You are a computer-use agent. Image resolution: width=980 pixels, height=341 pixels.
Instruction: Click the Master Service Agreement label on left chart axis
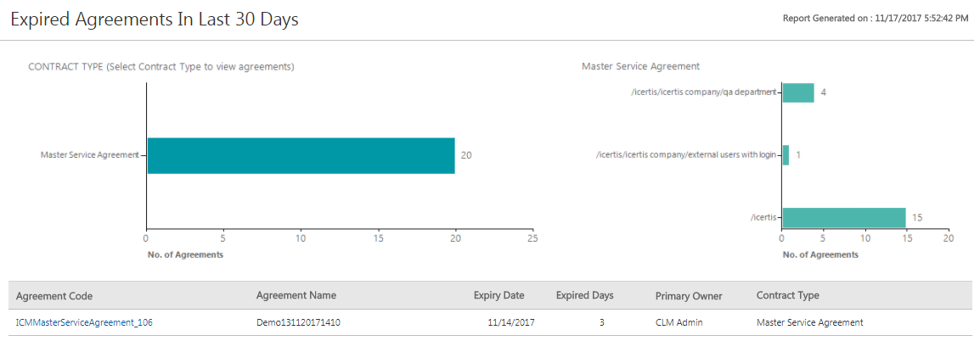pyautogui.click(x=89, y=155)
